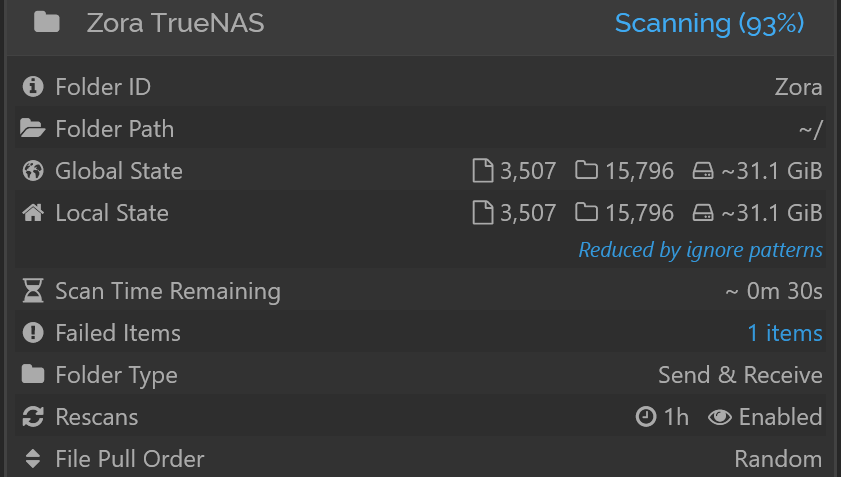Click the clock icon next to 1h
Screen dimensions: 841x477
(646, 417)
